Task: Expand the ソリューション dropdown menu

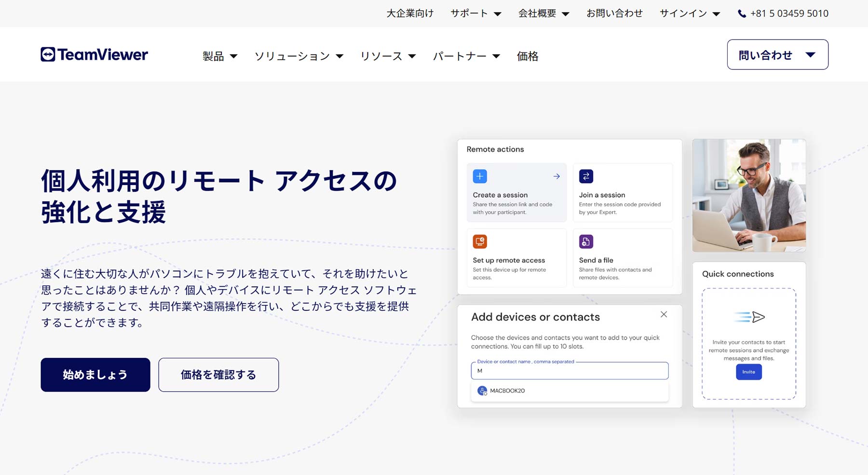Action: click(299, 56)
